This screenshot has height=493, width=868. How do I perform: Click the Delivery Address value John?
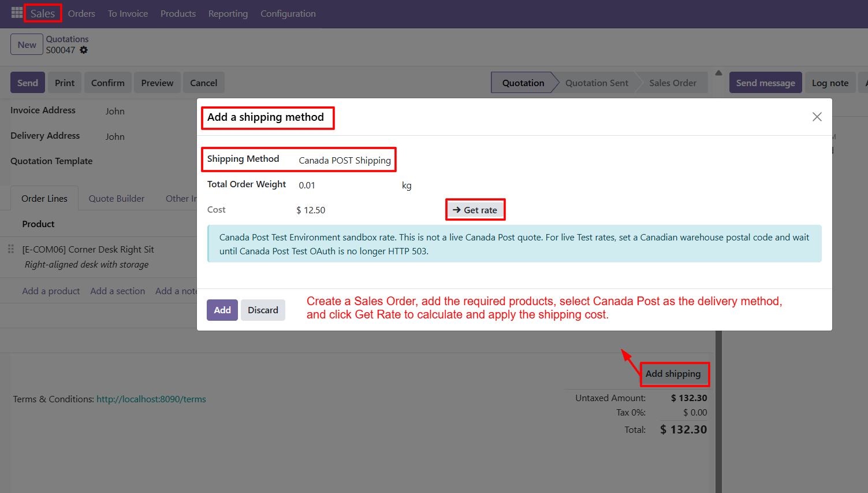(115, 136)
